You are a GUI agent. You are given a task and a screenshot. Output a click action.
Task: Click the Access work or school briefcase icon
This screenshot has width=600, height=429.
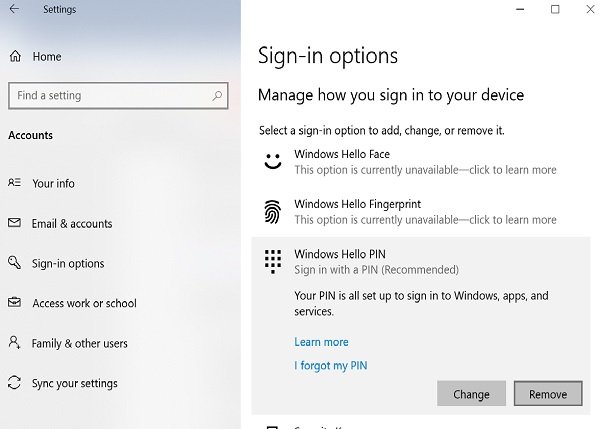15,302
